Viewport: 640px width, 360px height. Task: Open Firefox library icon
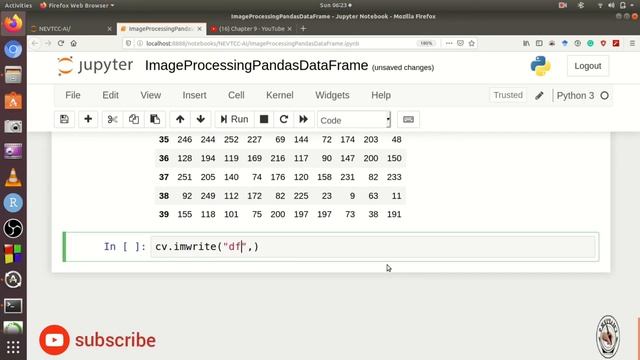[x=527, y=43]
